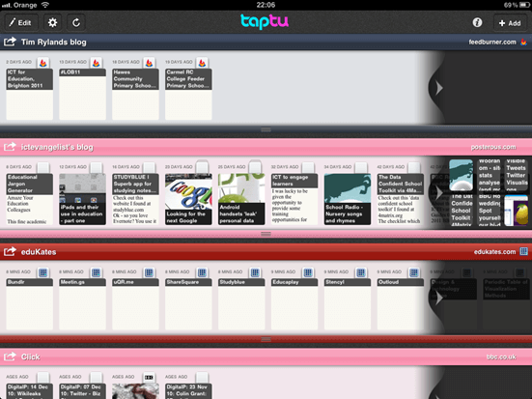The width and height of the screenshot is (532, 399).
Task: Open 'ICT for Education, Brighton 2011' card
Action: [x=30, y=94]
